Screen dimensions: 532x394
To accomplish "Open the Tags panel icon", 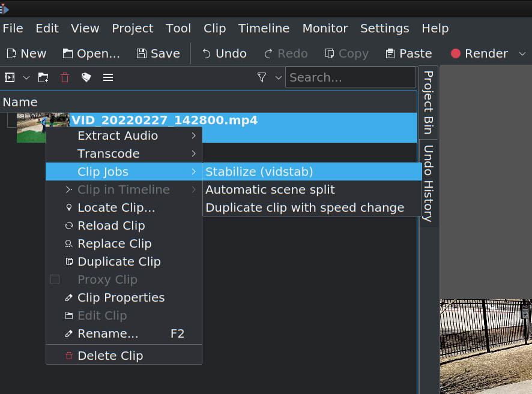I will pyautogui.click(x=86, y=77).
